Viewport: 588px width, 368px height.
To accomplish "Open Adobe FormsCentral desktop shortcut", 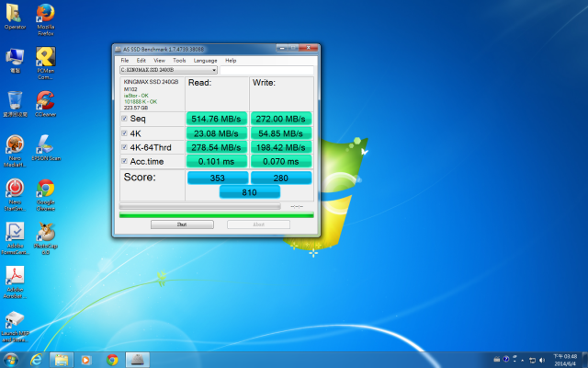I will pyautogui.click(x=15, y=238).
